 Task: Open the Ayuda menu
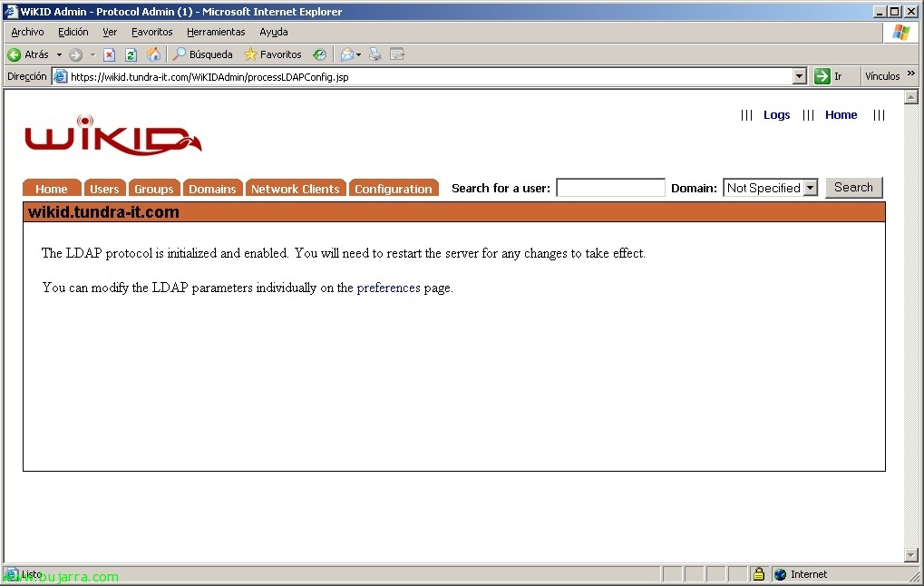[274, 32]
